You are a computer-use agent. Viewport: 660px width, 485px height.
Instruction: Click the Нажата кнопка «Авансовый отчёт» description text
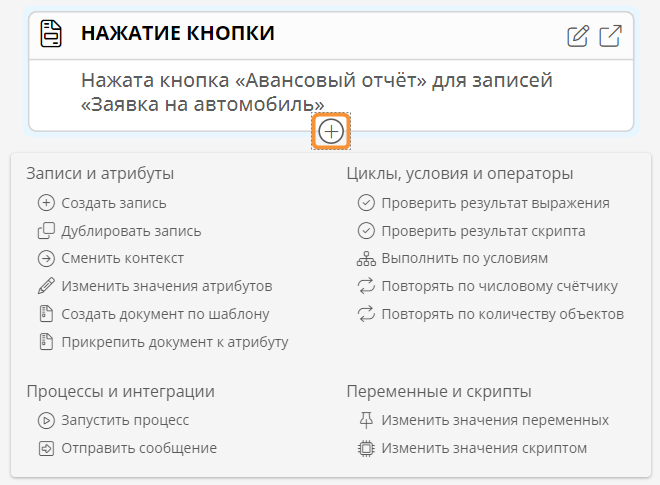click(317, 92)
